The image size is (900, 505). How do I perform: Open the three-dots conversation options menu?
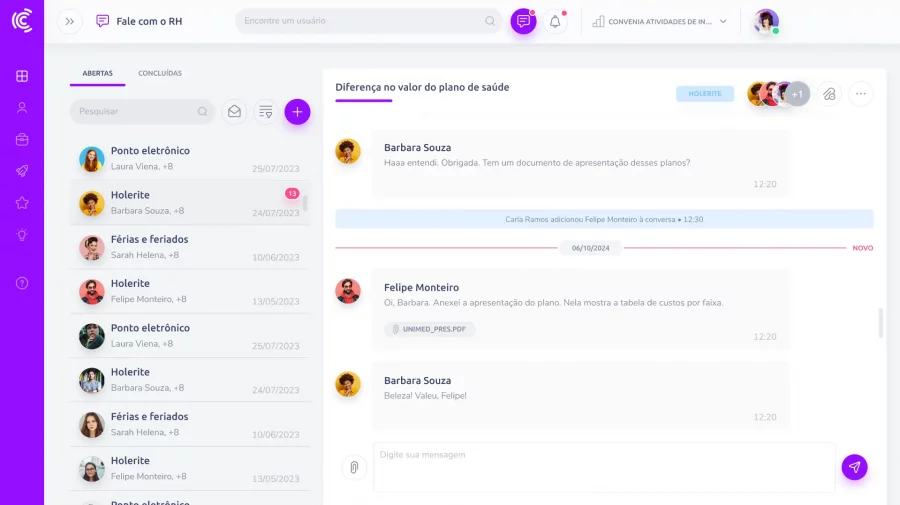860,94
